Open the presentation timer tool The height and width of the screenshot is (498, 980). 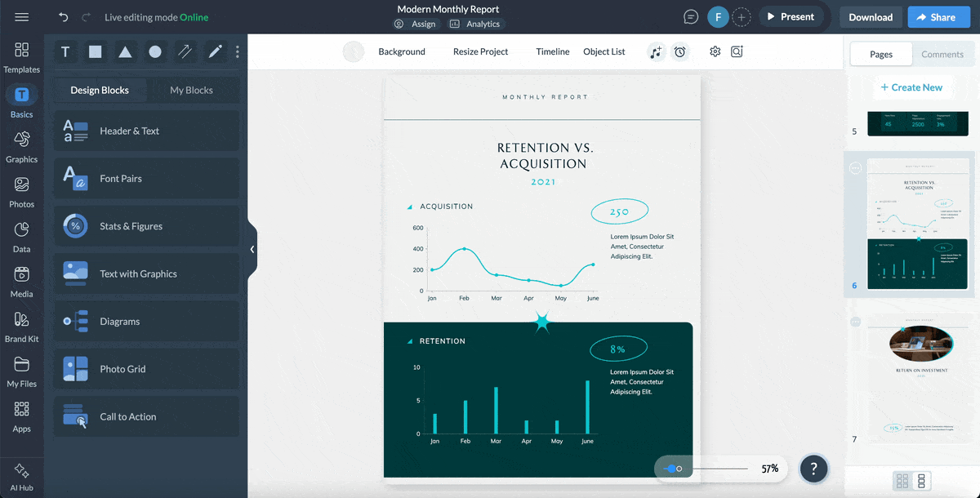(679, 51)
